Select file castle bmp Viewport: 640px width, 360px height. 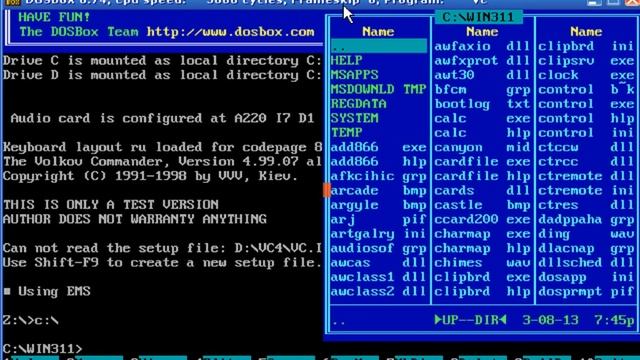[x=482, y=205]
